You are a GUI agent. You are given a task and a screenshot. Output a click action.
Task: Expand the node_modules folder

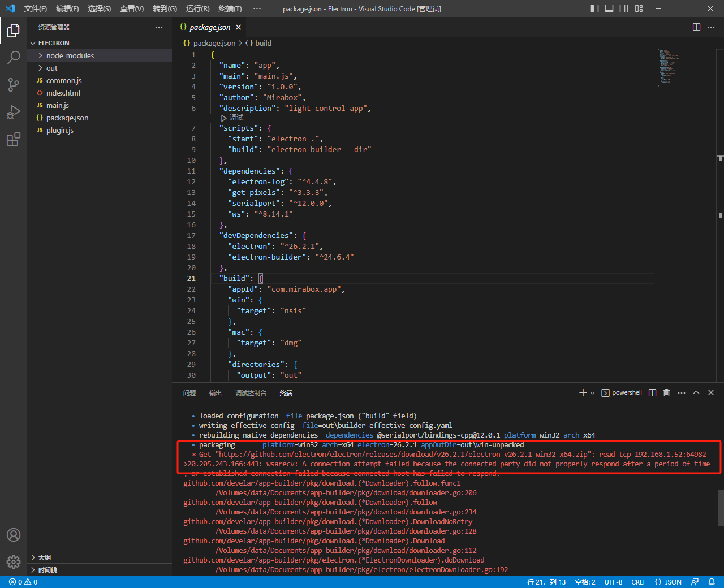click(70, 55)
